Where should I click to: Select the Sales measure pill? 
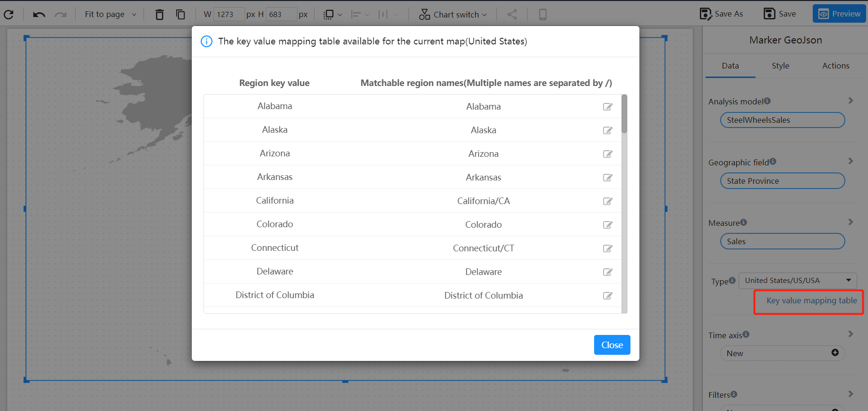tap(782, 241)
